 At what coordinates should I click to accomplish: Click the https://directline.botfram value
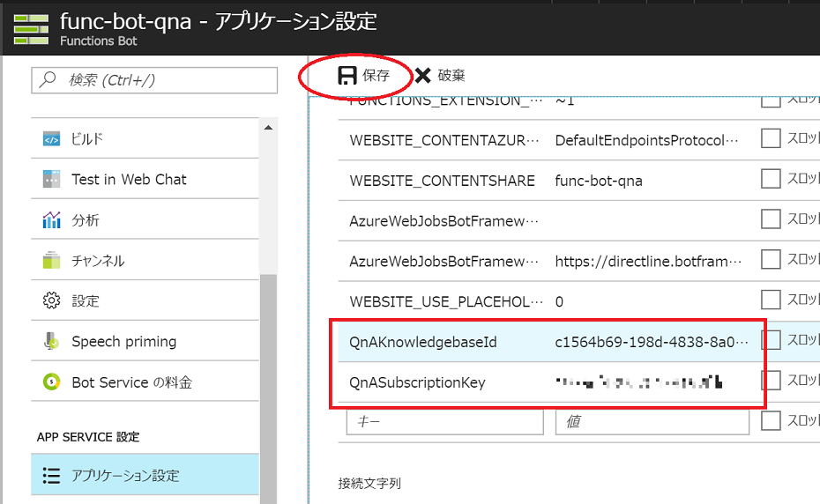pos(648,262)
